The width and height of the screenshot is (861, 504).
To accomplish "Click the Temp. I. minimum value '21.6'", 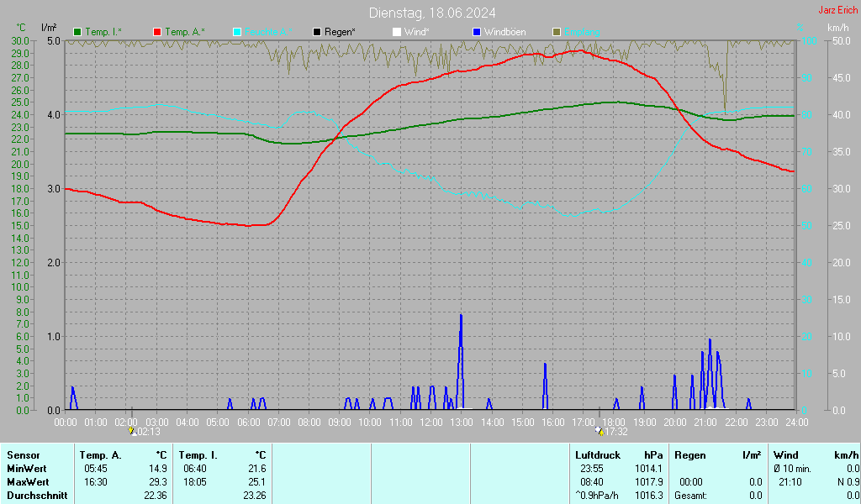I will pyautogui.click(x=257, y=469).
